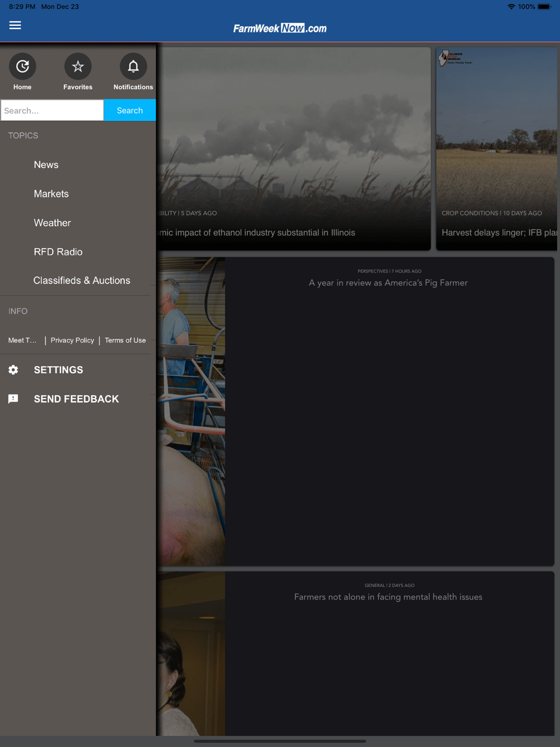
Task: Tap the hamburger menu icon
Action: coord(15,25)
